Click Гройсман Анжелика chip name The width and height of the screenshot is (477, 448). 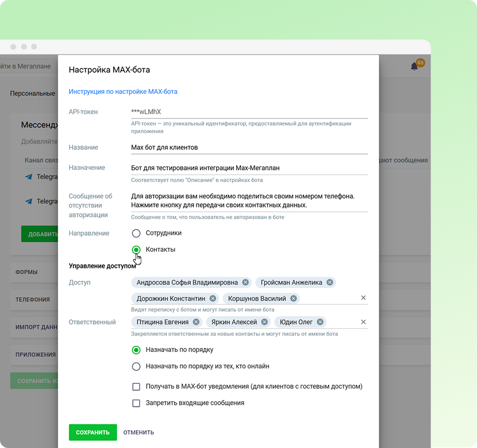(292, 282)
